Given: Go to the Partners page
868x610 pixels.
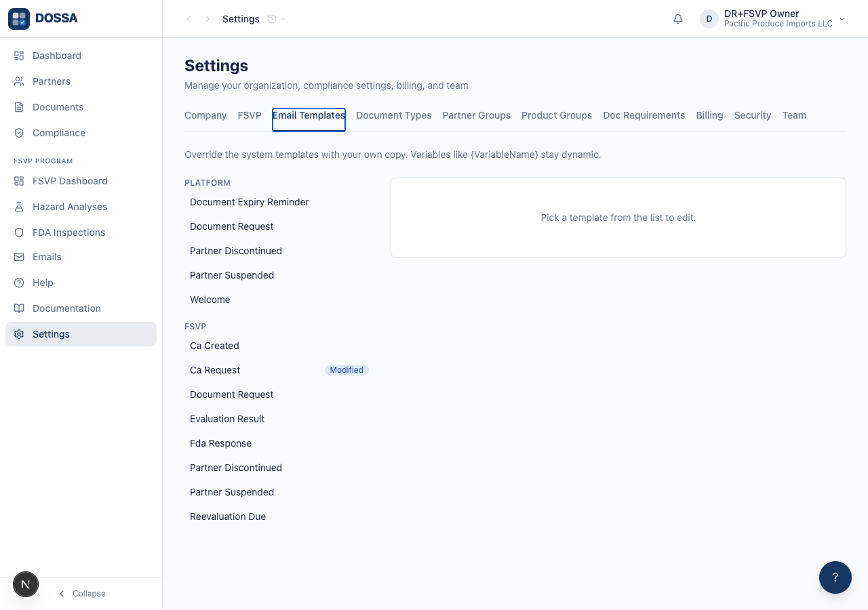Looking at the screenshot, I should click(81, 81).
